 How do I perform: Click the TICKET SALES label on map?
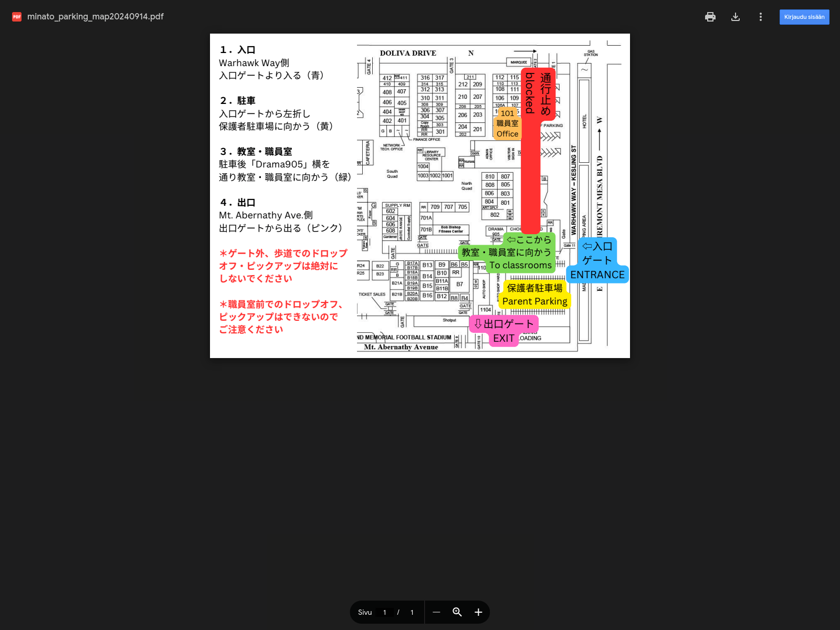pyautogui.click(x=372, y=295)
